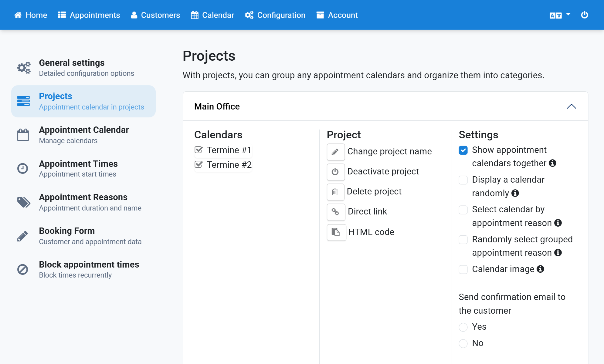The width and height of the screenshot is (604, 364).
Task: Enable Select calendar by appointment reason
Action: 463,210
